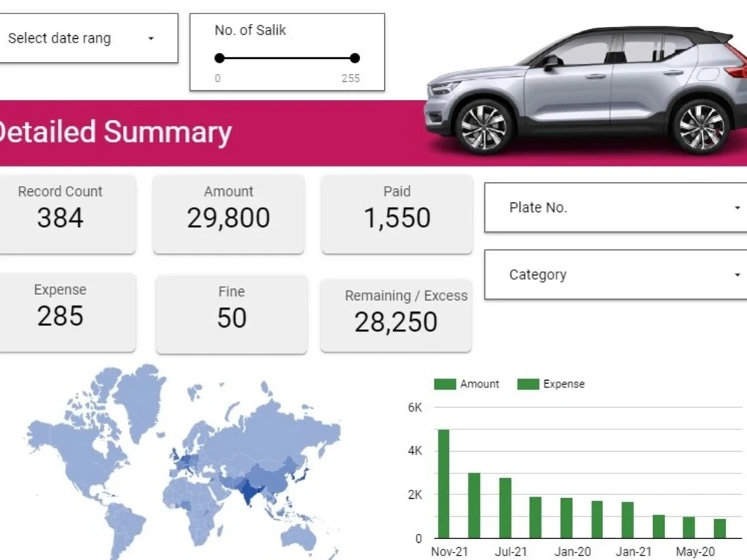Screen dimensions: 747x560
Task: Click the Jan-20 axis label
Action: coord(572,552)
